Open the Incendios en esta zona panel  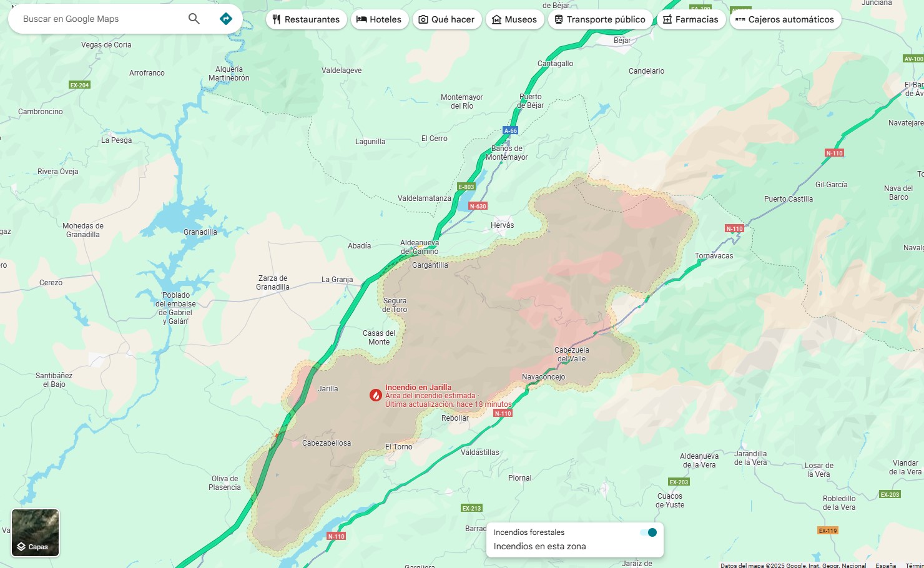coord(540,546)
